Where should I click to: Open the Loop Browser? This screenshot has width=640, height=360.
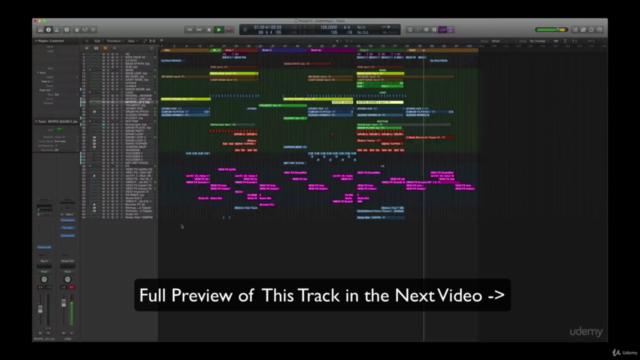click(x=591, y=30)
